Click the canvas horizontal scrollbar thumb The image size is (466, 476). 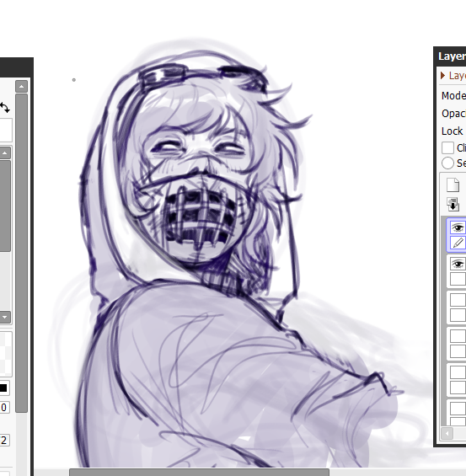199,473
